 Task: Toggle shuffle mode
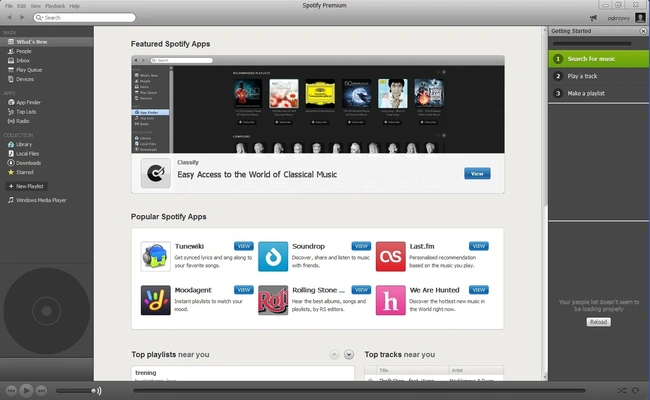tap(621, 390)
